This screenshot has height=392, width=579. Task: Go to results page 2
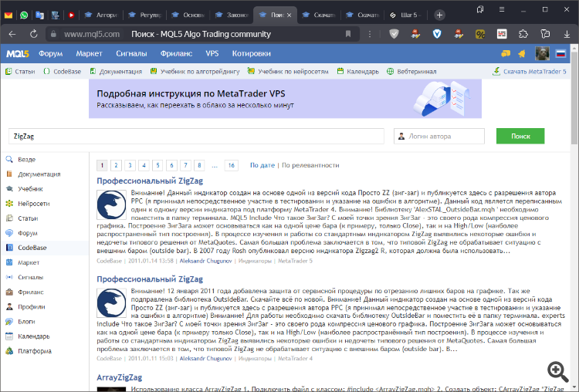(x=116, y=165)
